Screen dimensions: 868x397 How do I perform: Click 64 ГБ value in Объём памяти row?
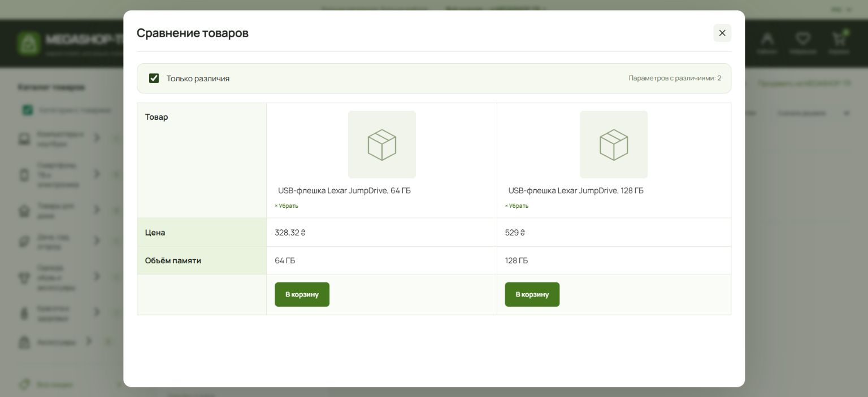(285, 260)
